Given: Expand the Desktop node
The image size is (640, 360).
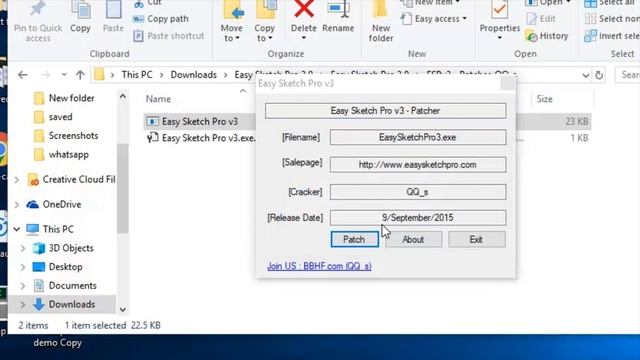Looking at the screenshot, I should tap(23, 267).
